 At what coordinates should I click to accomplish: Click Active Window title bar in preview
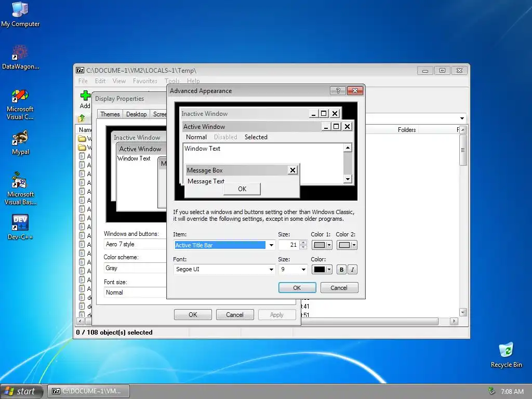(252, 127)
